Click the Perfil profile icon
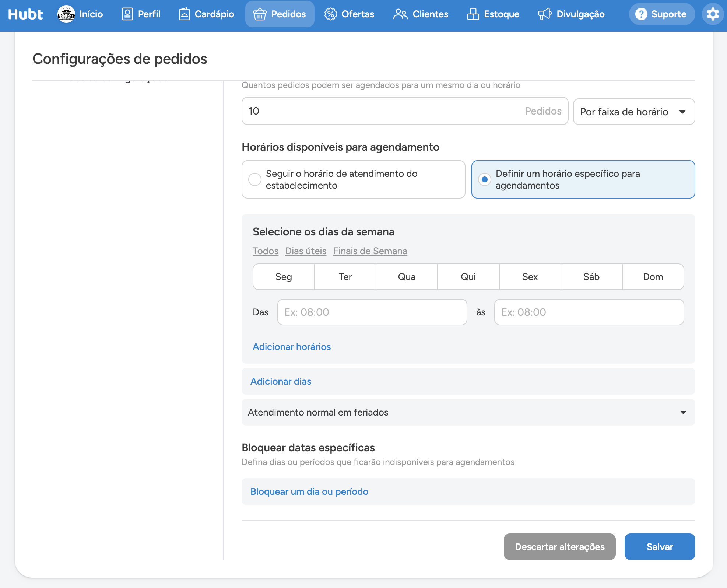 coord(127,14)
